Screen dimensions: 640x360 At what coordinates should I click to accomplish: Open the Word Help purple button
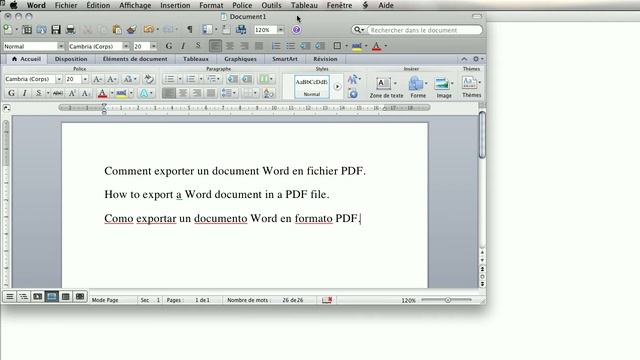[x=296, y=30]
